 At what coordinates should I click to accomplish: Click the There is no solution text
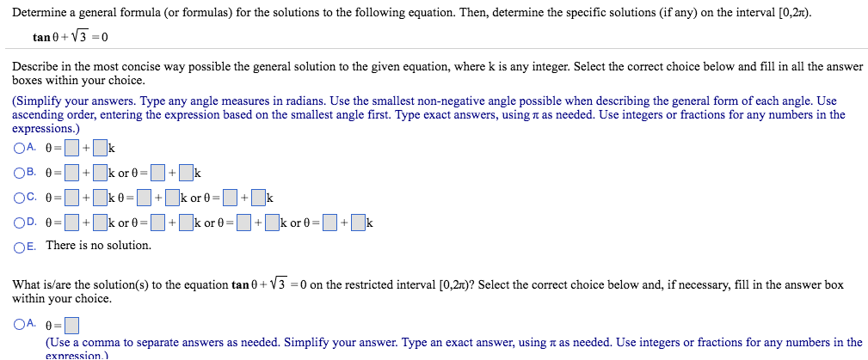click(98, 246)
